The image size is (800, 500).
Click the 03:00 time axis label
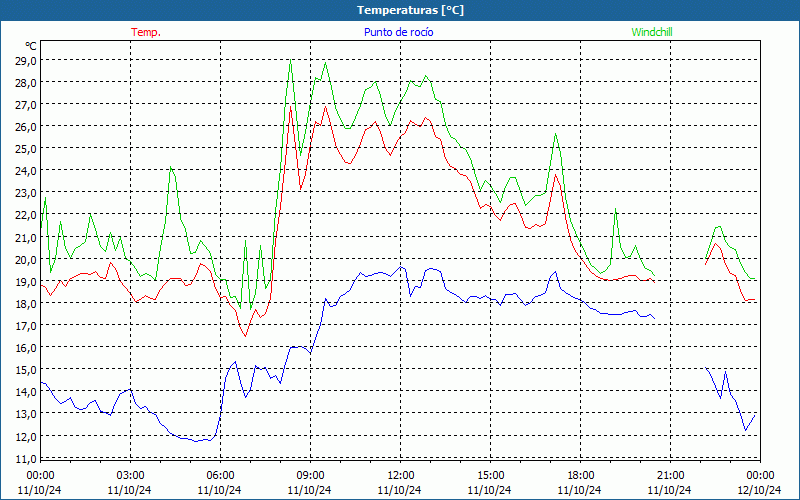pyautogui.click(x=130, y=476)
